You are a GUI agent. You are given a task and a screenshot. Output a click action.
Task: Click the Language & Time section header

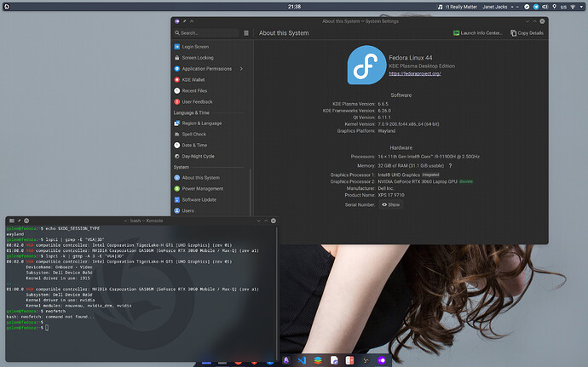(191, 112)
